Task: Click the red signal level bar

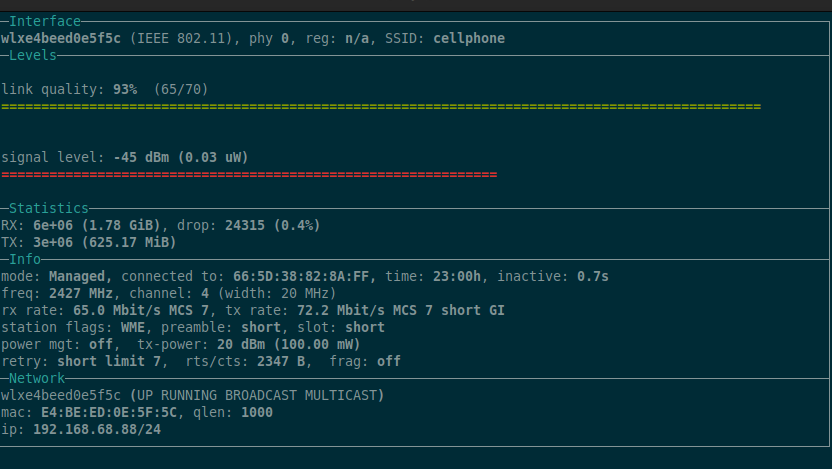Action: point(249,175)
